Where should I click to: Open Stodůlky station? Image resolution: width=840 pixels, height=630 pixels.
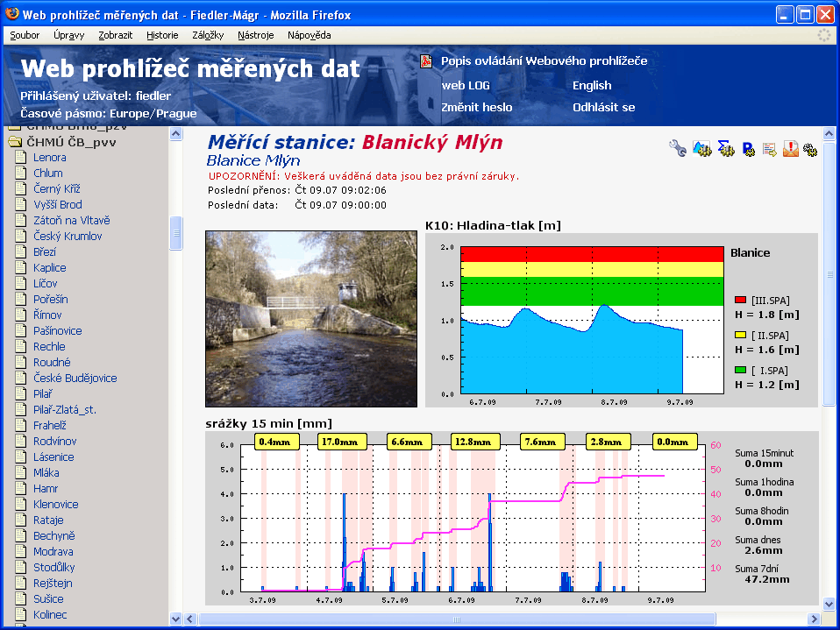tap(54, 568)
